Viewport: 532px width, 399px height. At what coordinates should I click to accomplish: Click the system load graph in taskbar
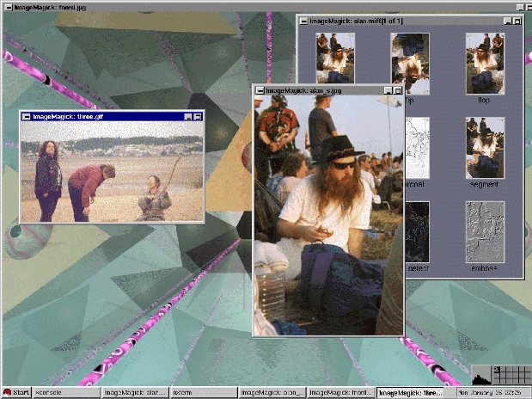[485, 376]
